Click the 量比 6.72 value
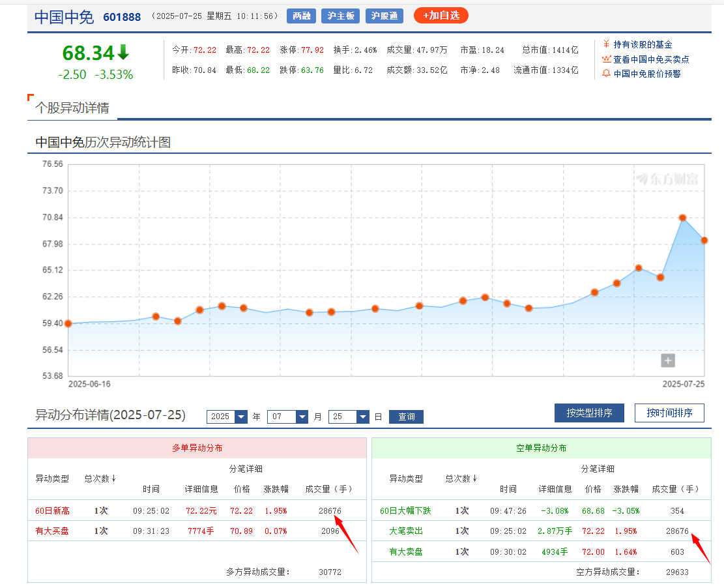 point(364,70)
